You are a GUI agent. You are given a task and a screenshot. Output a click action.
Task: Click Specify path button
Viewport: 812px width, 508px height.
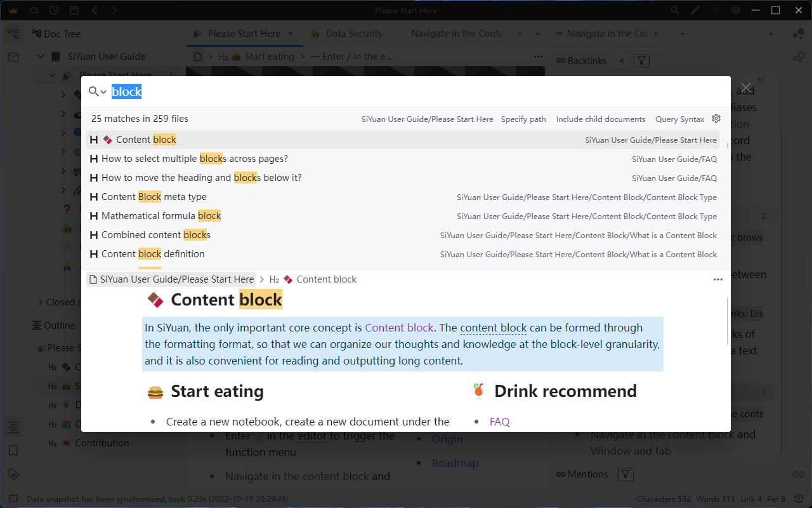(523, 119)
